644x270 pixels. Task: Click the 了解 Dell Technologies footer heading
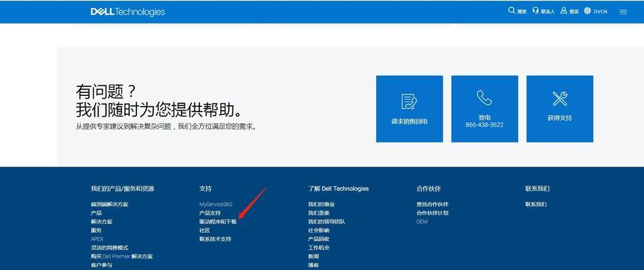tap(338, 188)
